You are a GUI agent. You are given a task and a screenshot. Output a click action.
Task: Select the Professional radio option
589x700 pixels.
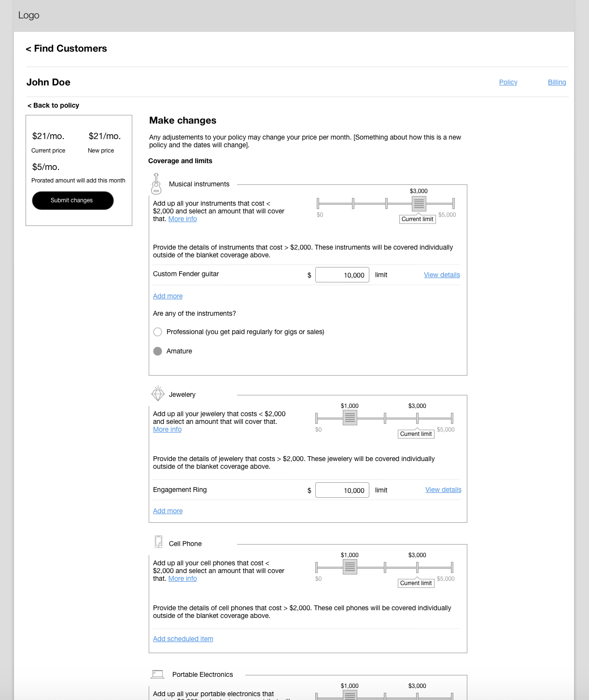[x=157, y=332]
